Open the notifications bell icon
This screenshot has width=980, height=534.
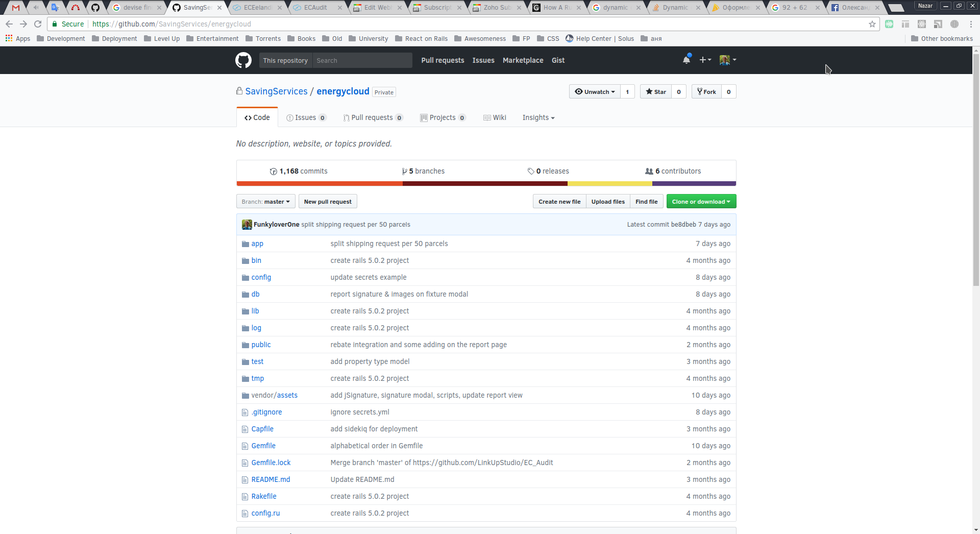tap(687, 60)
